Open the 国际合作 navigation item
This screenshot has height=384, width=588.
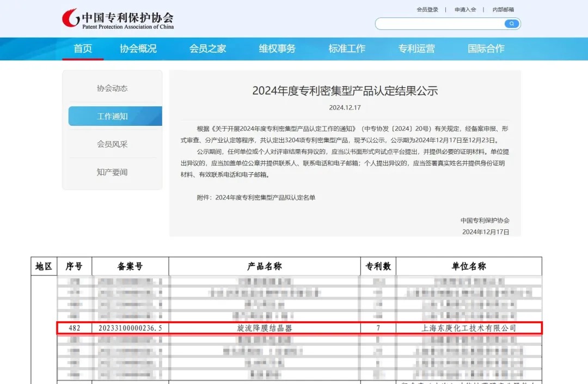click(x=486, y=48)
